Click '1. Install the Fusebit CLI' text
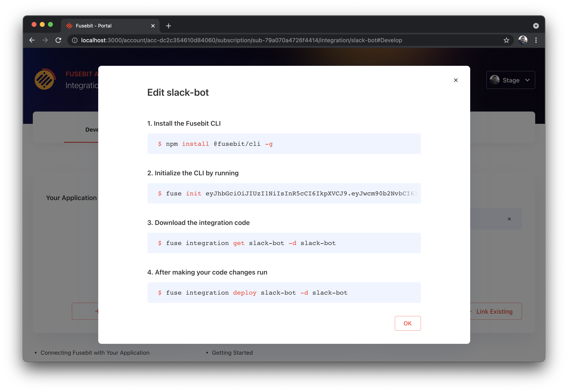Image resolution: width=568 pixels, height=392 pixels. pos(184,123)
